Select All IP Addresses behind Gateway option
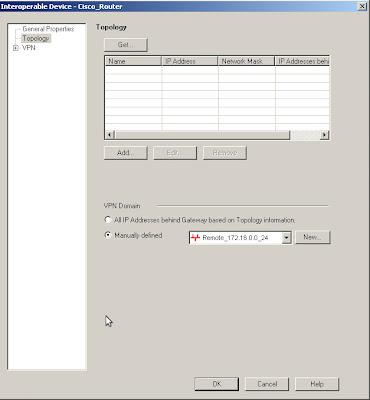Screen dimensions: 370x400 pyautogui.click(x=108, y=220)
